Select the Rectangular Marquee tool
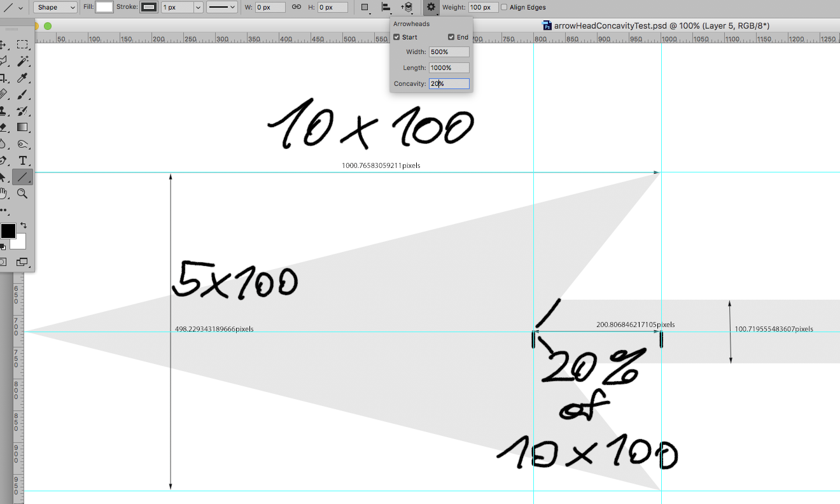Screen dimensions: 840x504 [x=22, y=45]
